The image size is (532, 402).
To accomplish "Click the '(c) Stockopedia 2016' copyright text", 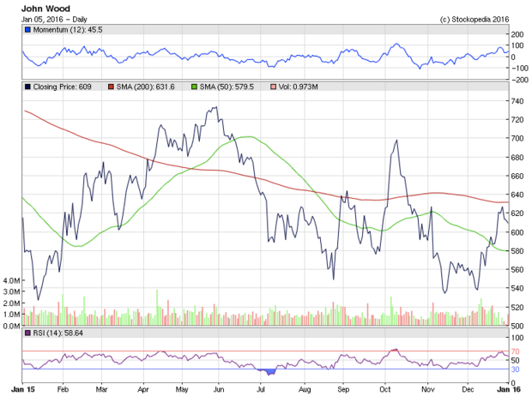I will point(475,20).
